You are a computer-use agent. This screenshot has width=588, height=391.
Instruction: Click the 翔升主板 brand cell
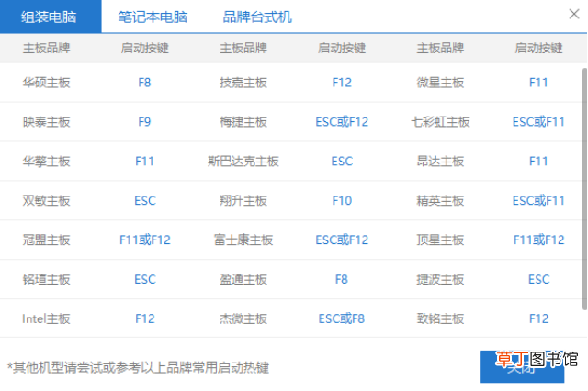point(243,200)
